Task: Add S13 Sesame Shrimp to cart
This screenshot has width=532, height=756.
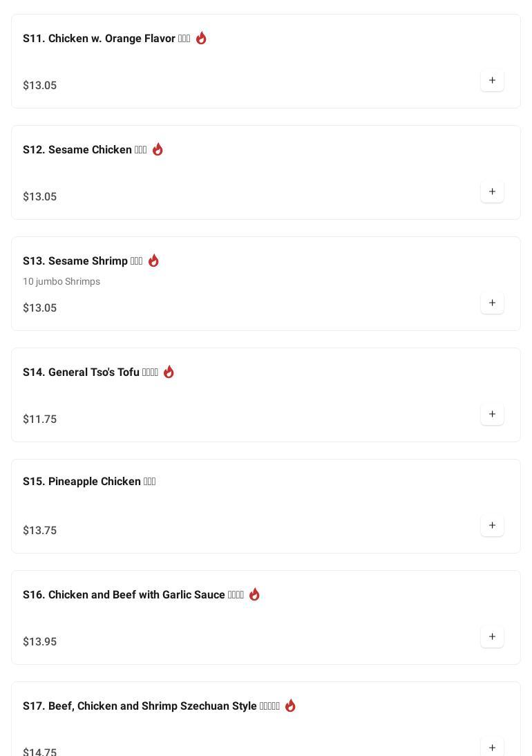Action: (492, 303)
